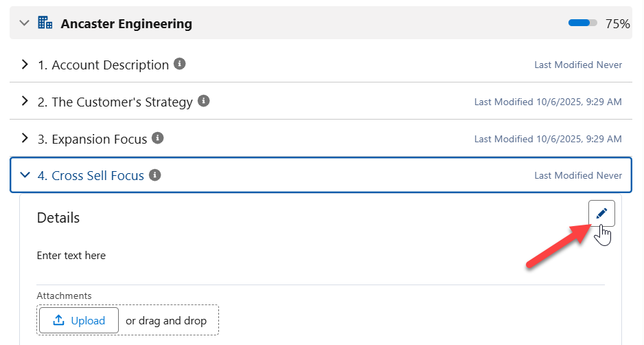Expand the Expansion Focus chevron
The height and width of the screenshot is (345, 644).
pos(25,139)
